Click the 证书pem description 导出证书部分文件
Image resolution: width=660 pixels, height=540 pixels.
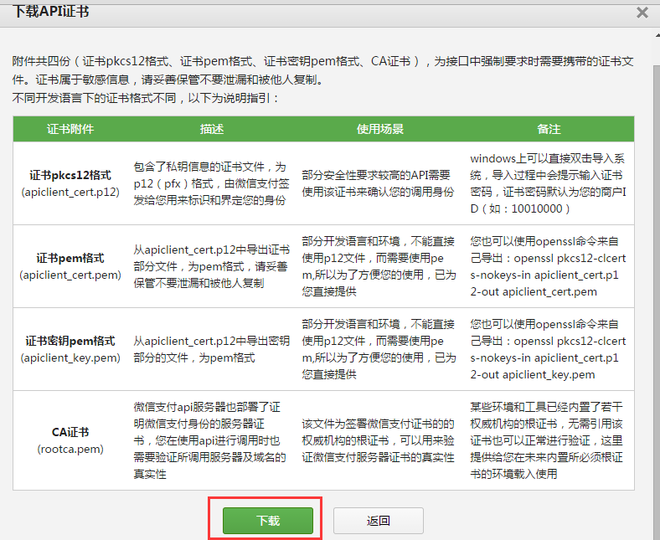211,266
